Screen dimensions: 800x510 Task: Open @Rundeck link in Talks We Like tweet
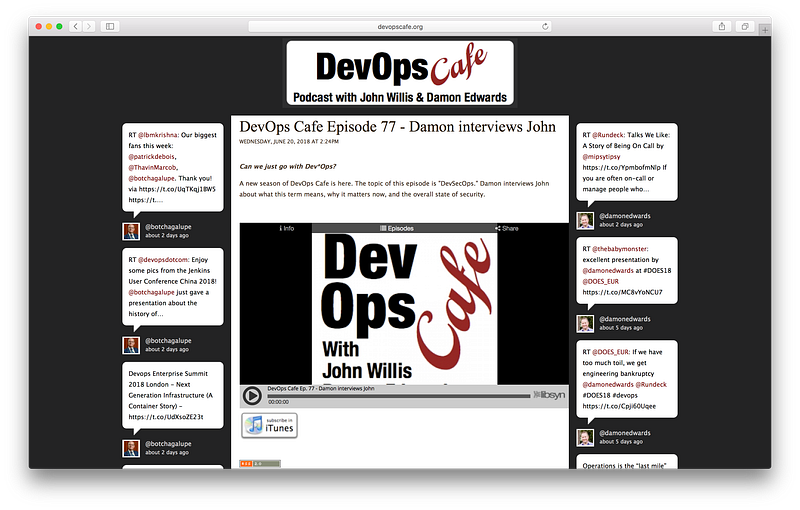pyautogui.click(x=608, y=135)
